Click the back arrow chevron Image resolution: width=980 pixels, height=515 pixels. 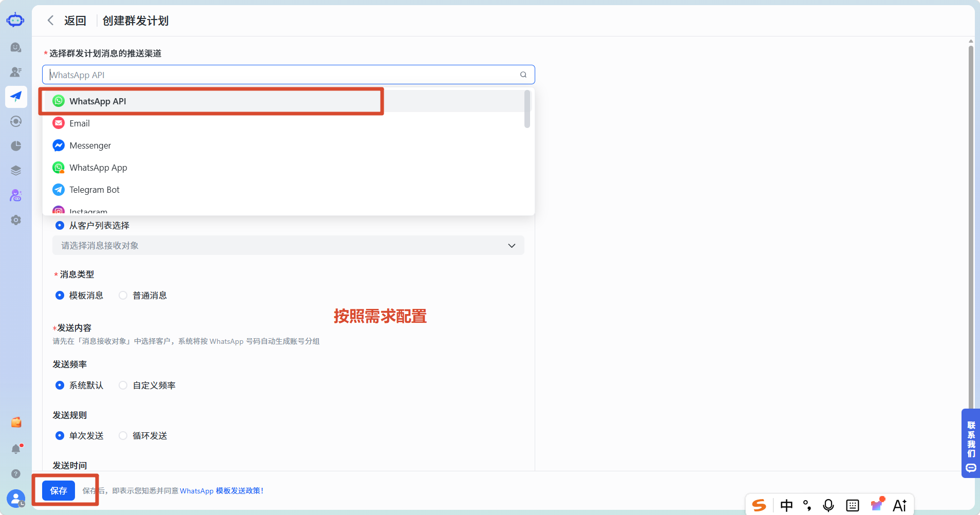[50, 21]
